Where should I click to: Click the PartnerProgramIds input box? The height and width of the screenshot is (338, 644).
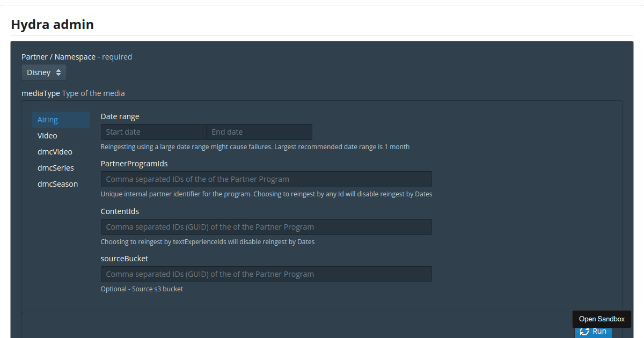tap(266, 179)
